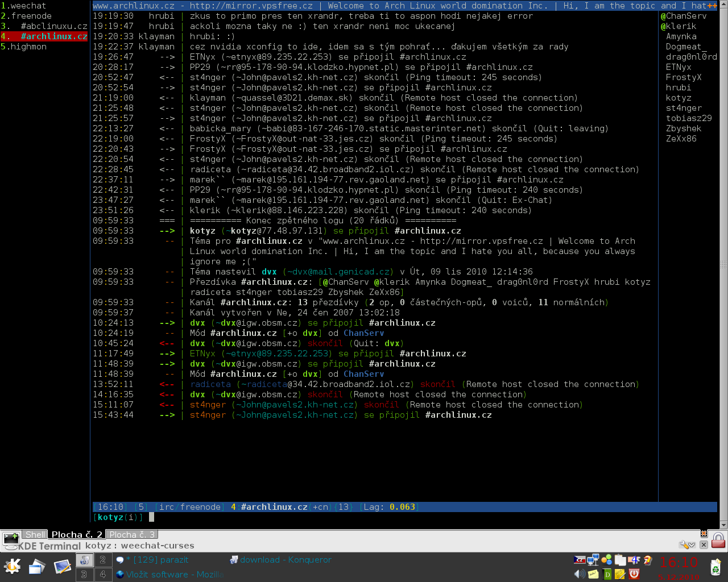Select the 2.freenode buffer in list
Screen dimensions: 728x582
coord(26,16)
